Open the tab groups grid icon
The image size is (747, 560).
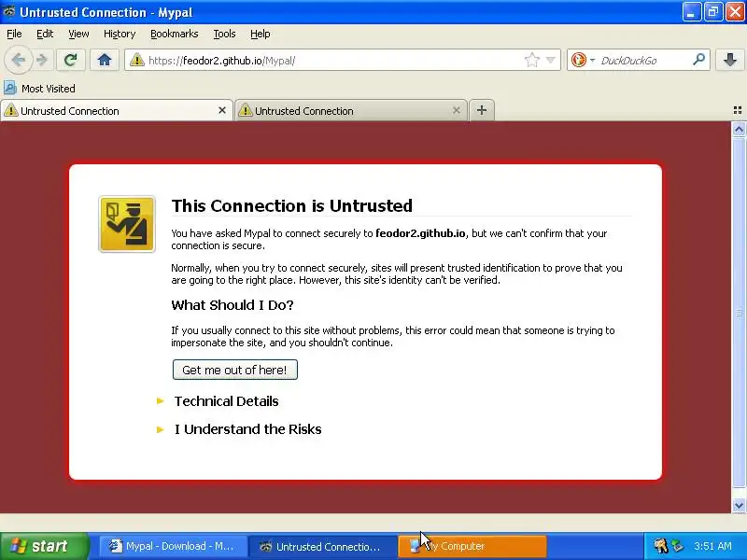coord(738,110)
